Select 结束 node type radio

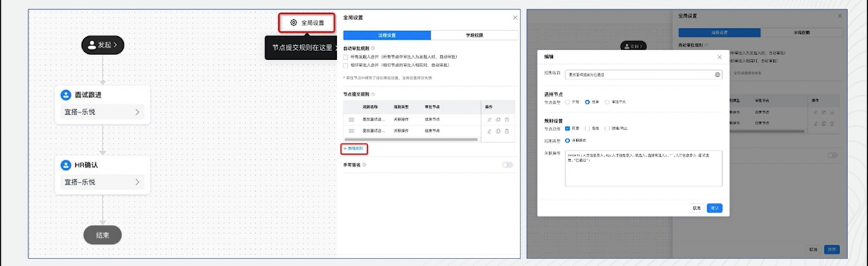[588, 102]
